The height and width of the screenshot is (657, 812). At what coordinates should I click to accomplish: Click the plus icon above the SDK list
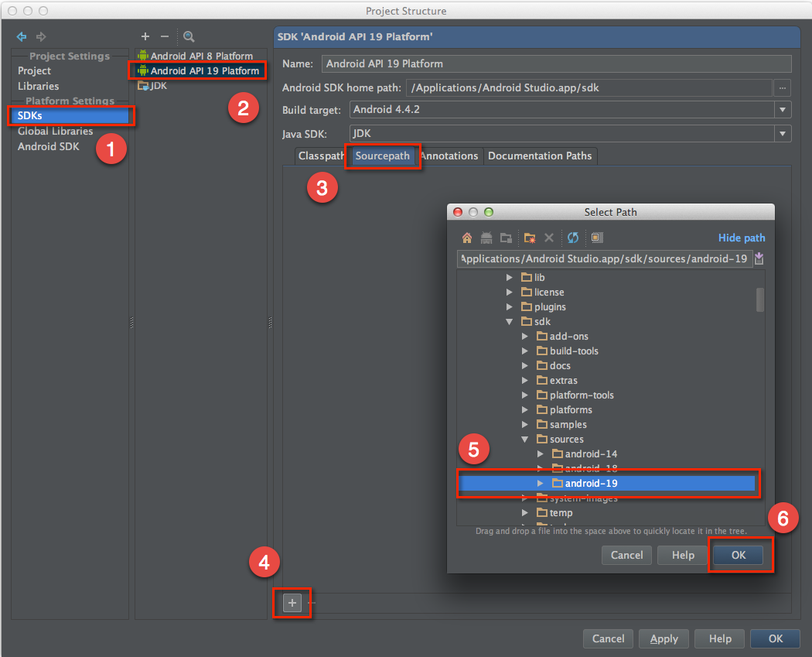[x=145, y=36]
